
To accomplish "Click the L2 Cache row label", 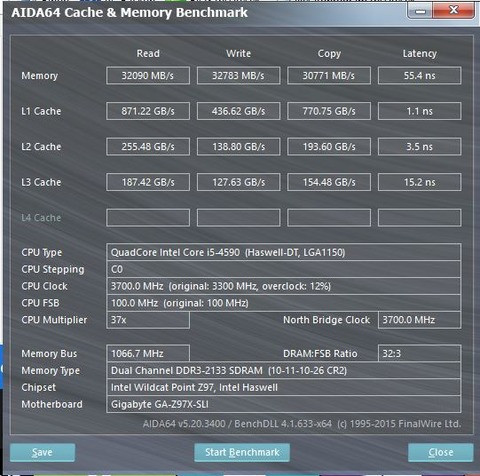I will point(41,147).
